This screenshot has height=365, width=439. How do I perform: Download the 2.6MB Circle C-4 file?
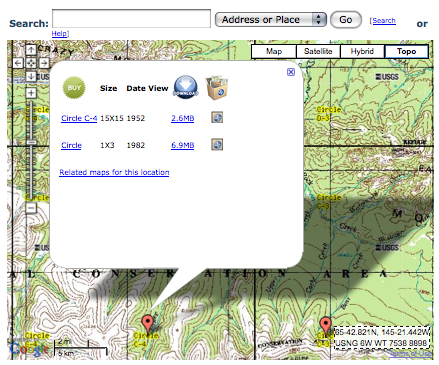(183, 118)
